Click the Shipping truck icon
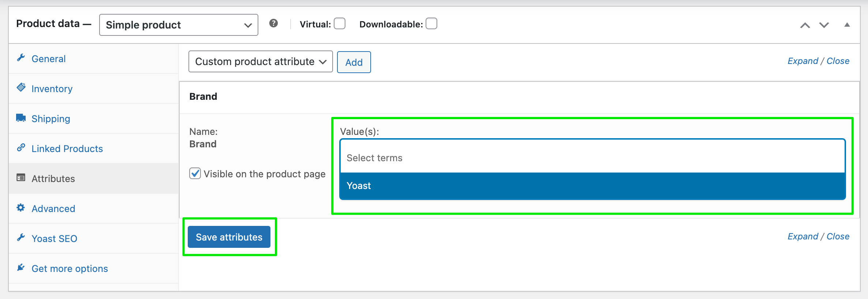The image size is (868, 299). pyautogui.click(x=21, y=118)
